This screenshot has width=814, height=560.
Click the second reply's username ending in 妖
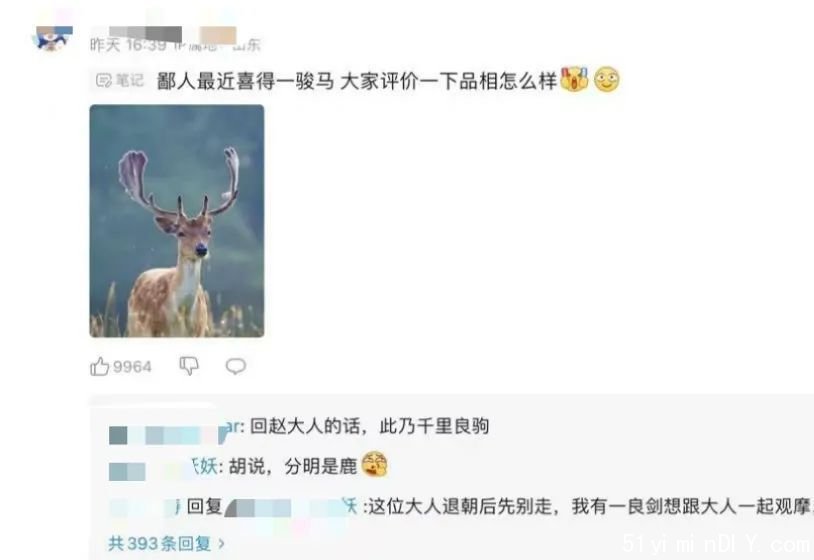click(x=166, y=467)
